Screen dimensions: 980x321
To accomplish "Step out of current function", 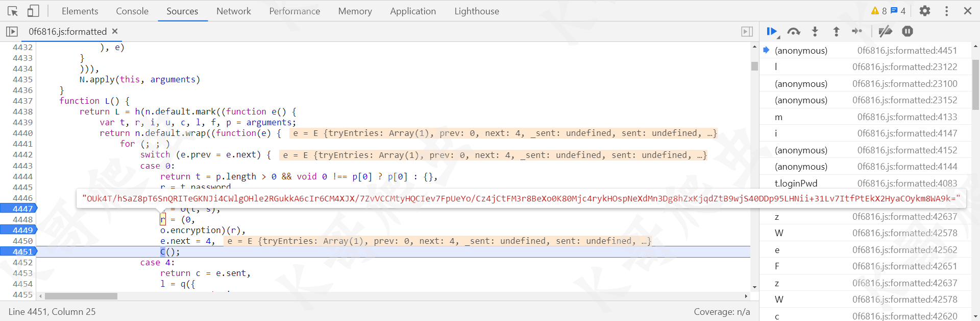I will pos(836,32).
